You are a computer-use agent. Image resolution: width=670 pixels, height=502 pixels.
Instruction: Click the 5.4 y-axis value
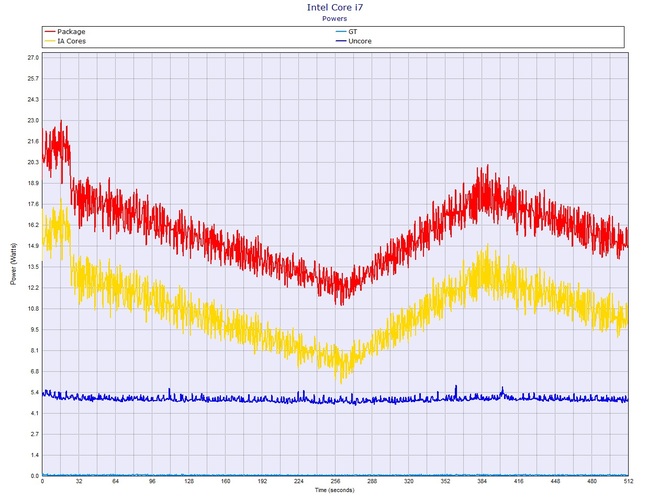[x=35, y=392]
